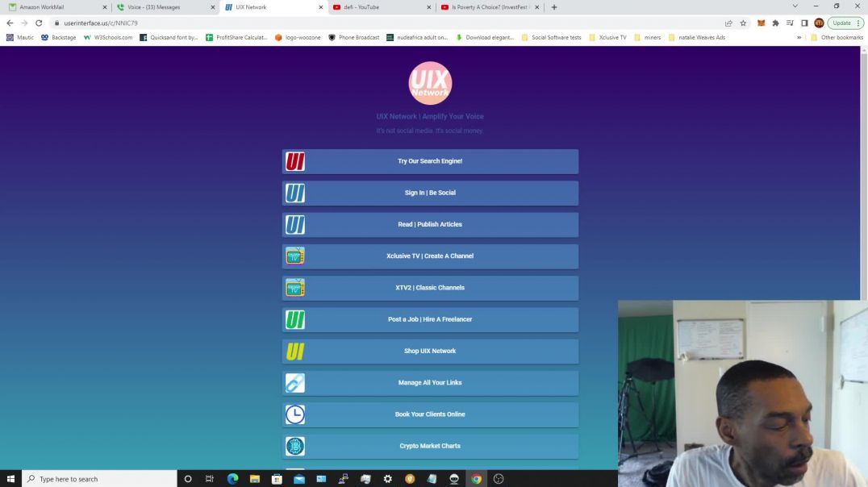The height and width of the screenshot is (487, 868).
Task: Click the yellow UI shop icon
Action: click(295, 352)
